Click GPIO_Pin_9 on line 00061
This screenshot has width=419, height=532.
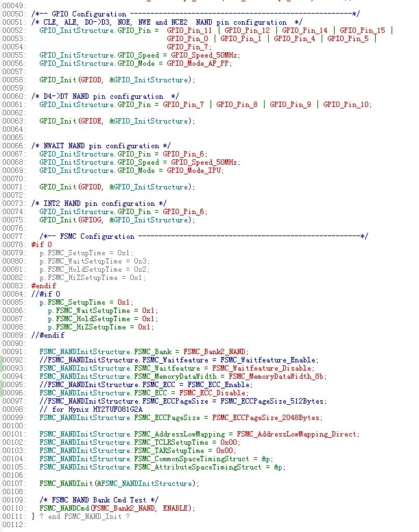[x=291, y=104]
